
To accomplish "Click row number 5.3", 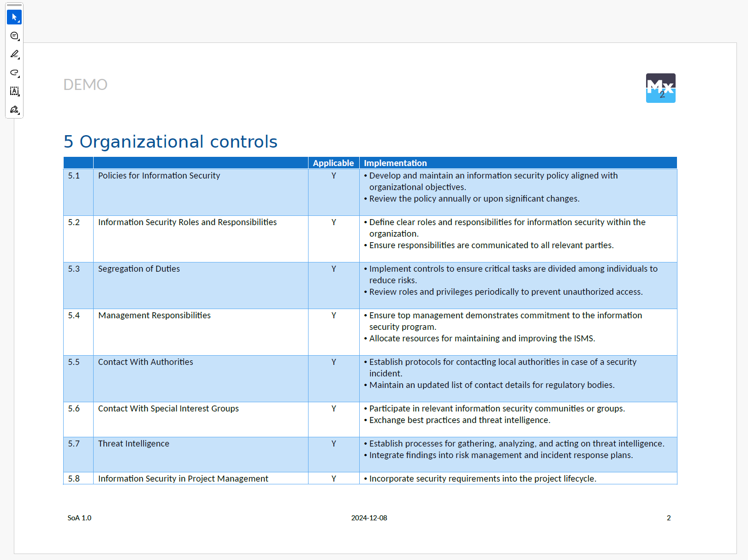I will [74, 269].
